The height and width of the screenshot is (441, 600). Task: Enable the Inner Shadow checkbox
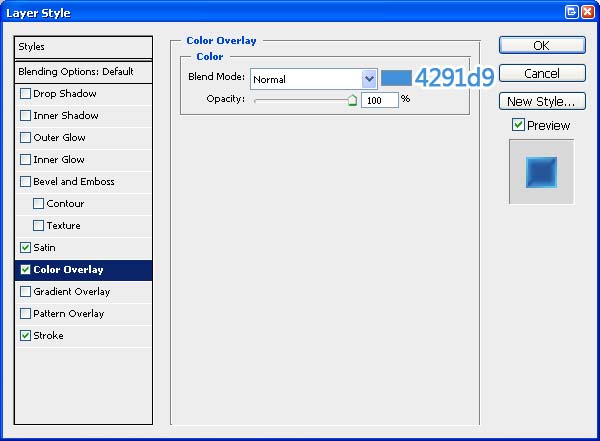[25, 116]
